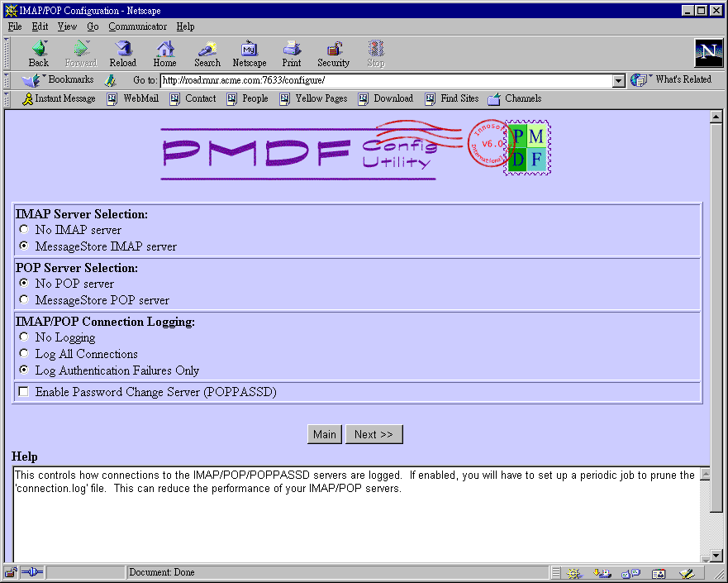Select MessageStore POP server option
Viewport: 728px width, 583px height.
click(24, 300)
